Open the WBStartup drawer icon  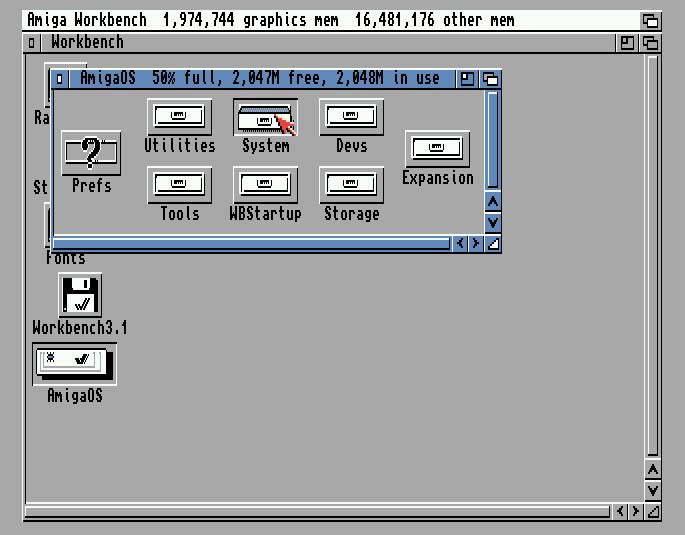[x=265, y=185]
